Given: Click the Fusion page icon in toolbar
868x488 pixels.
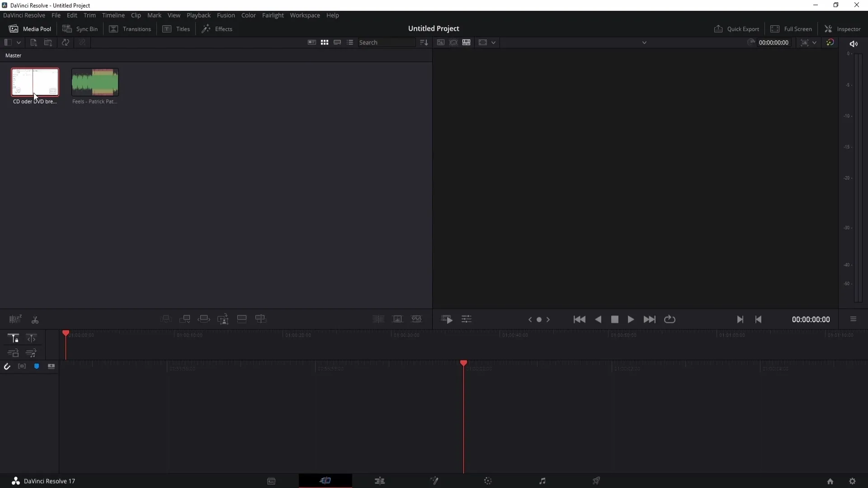Looking at the screenshot, I should 434,481.
